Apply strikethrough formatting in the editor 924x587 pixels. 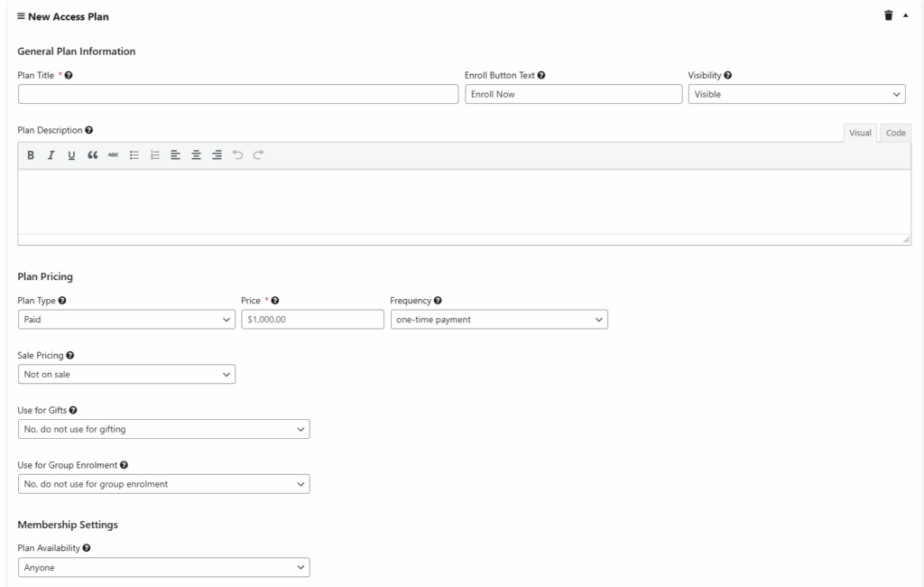[x=113, y=155]
